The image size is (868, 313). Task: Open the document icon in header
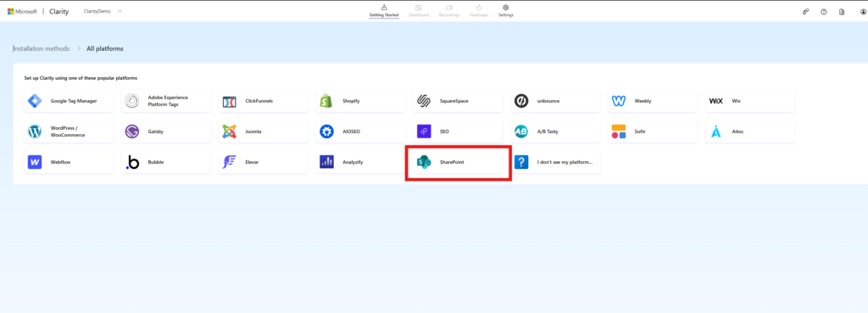click(842, 12)
